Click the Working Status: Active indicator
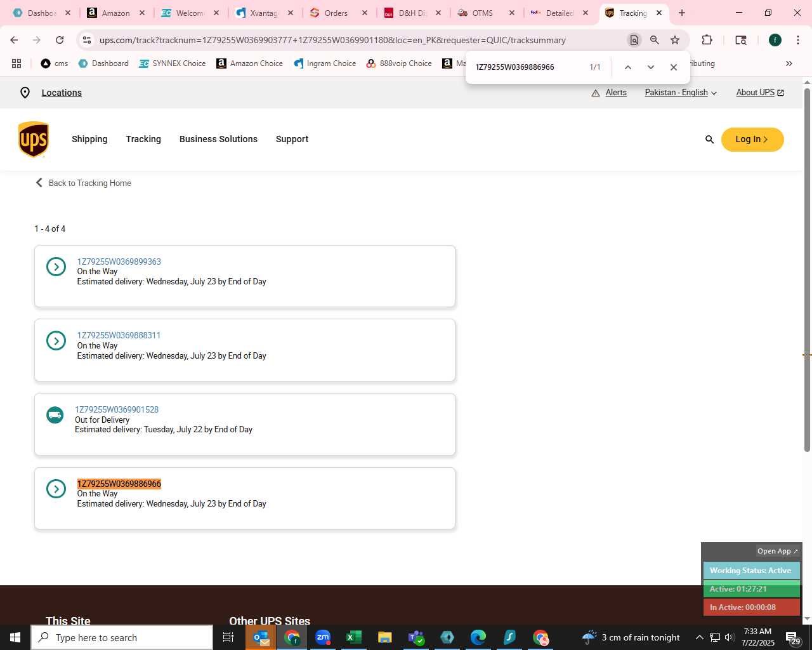 (751, 571)
